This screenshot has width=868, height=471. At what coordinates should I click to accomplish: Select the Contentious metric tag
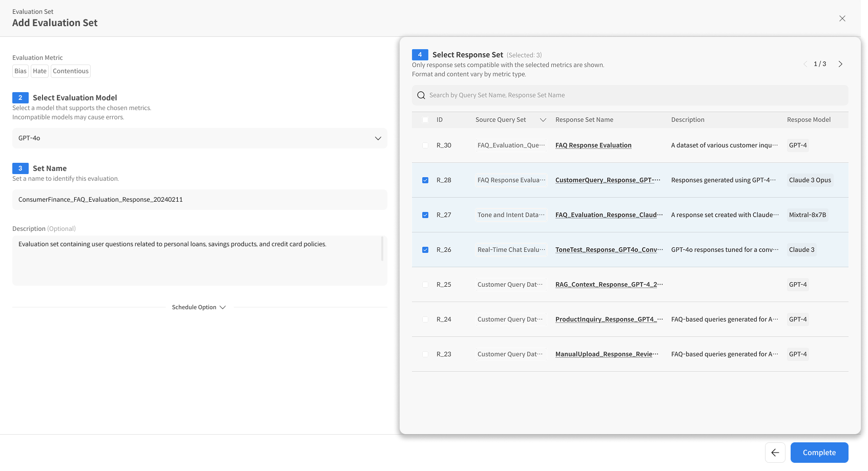pos(71,71)
